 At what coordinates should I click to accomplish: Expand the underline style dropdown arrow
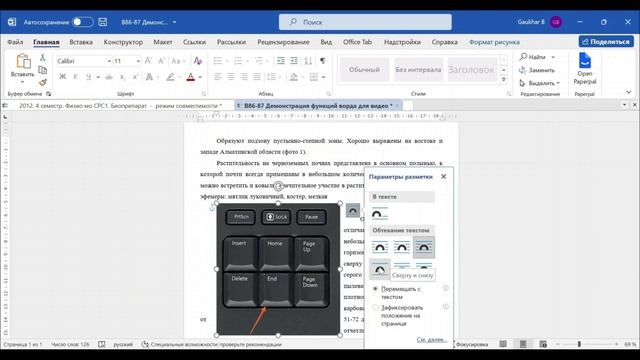pyautogui.click(x=98, y=77)
